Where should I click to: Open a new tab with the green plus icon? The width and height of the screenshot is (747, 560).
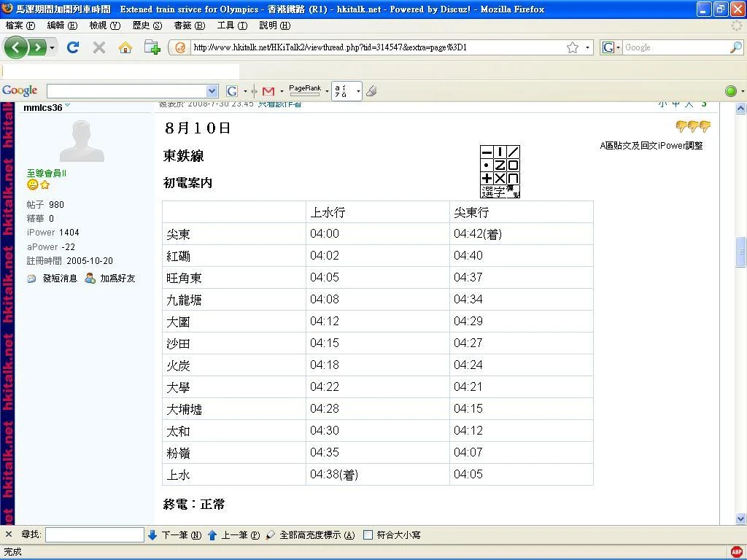152,47
